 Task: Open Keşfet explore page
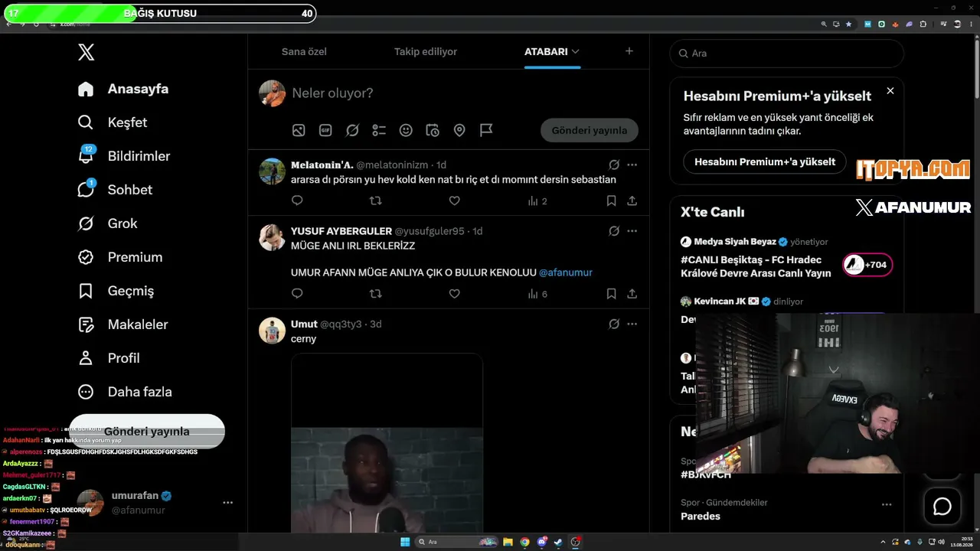coord(113,122)
